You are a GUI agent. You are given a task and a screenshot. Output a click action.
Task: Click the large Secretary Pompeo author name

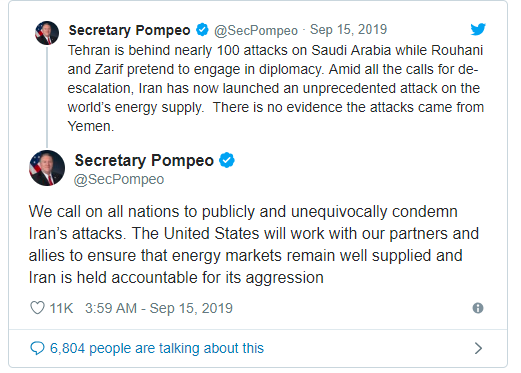(x=144, y=161)
